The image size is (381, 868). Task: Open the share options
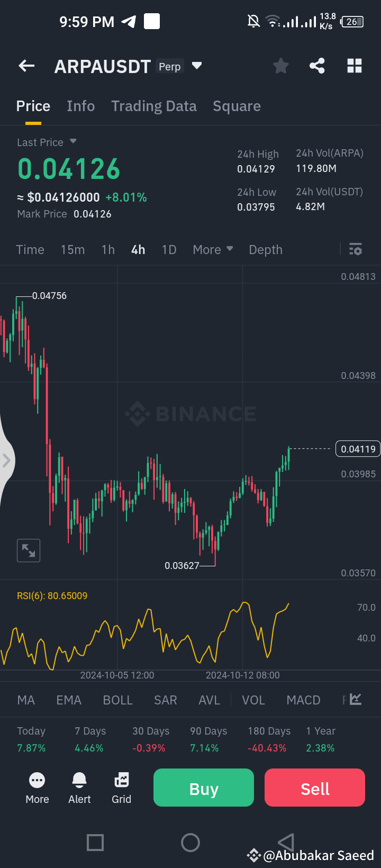click(317, 66)
